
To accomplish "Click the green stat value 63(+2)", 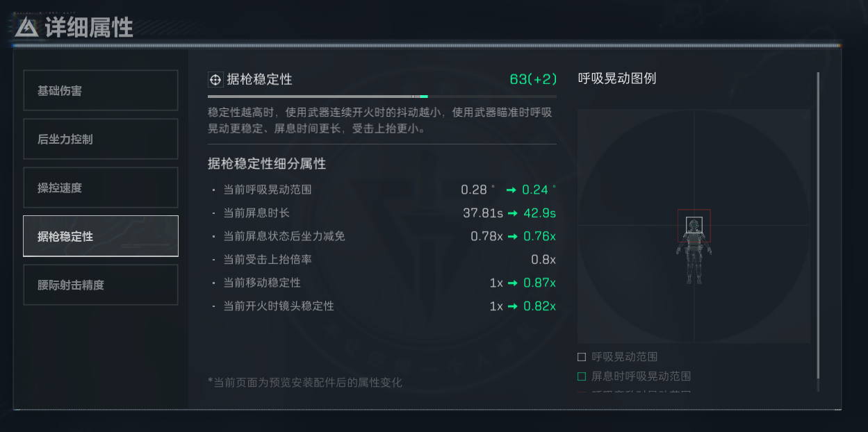I will tap(534, 79).
